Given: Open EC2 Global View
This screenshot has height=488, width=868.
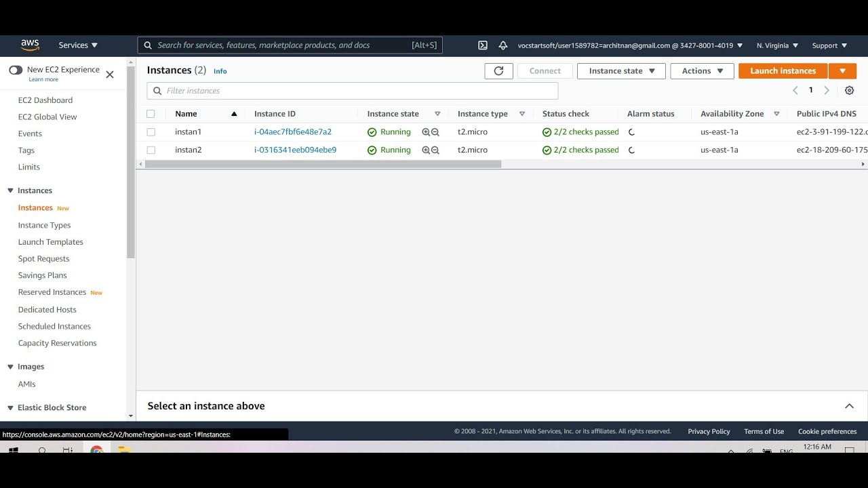Looking at the screenshot, I should tap(47, 117).
